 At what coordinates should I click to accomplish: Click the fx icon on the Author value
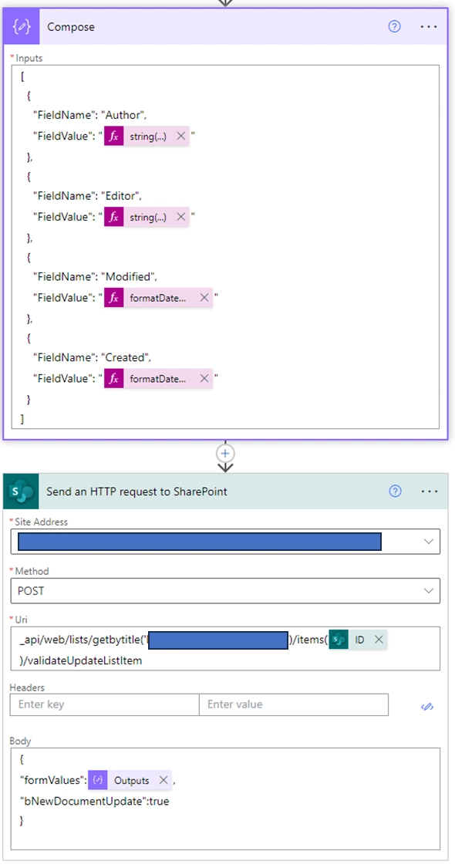point(114,136)
